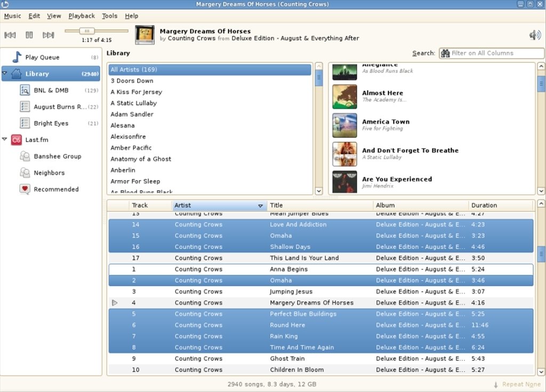Select artist Anatomy of a Ghost
Viewport: 546px width, 392px height.
210,159
